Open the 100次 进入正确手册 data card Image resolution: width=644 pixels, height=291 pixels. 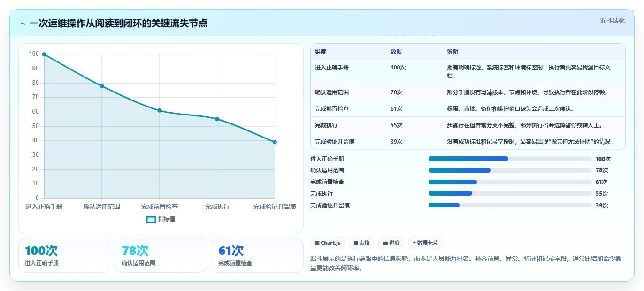coord(64,255)
